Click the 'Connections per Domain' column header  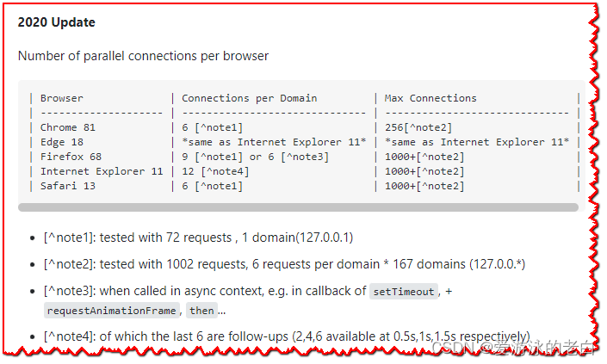pos(250,98)
